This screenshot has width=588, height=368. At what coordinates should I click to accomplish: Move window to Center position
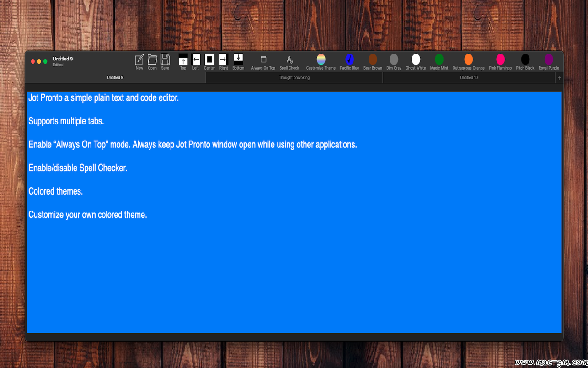point(209,60)
